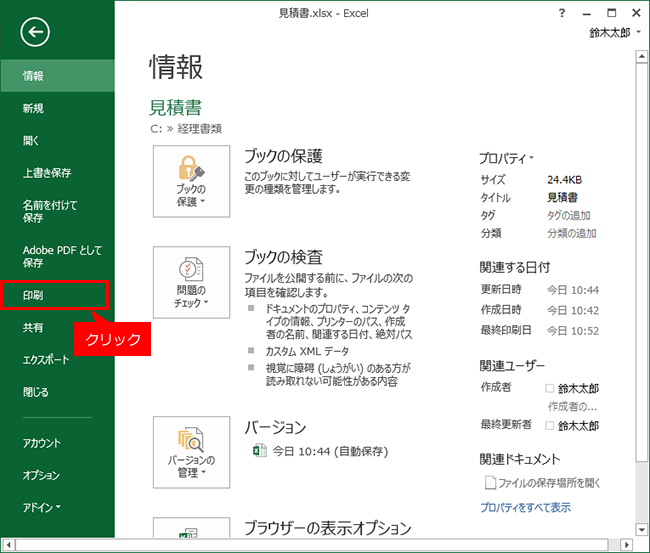
Task: Click the ファイルの保存場所を開く link
Action: (549, 483)
